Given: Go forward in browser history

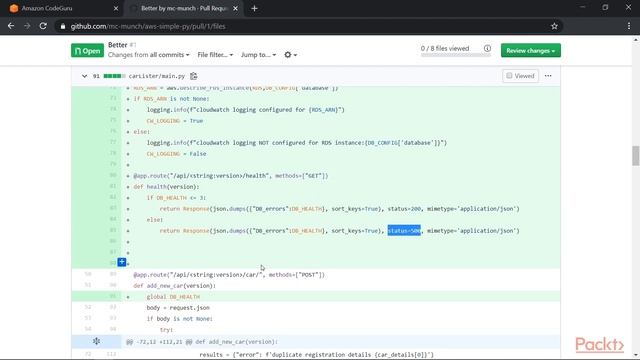Looking at the screenshot, I should (27, 26).
